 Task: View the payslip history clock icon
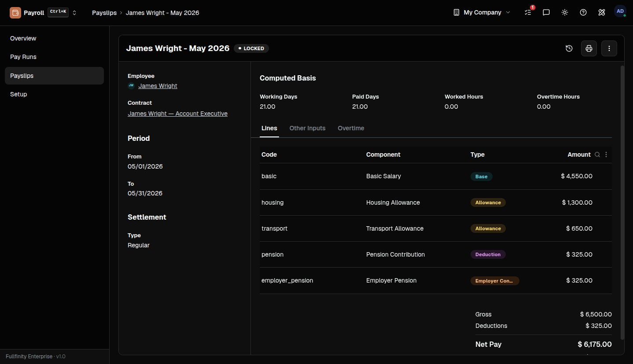pyautogui.click(x=569, y=48)
